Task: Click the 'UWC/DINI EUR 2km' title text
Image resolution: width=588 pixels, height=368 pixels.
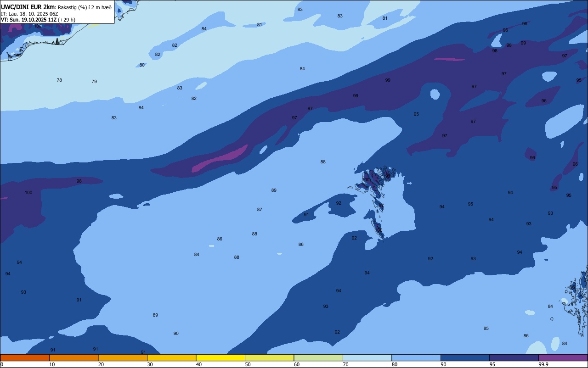Action: pyautogui.click(x=28, y=7)
